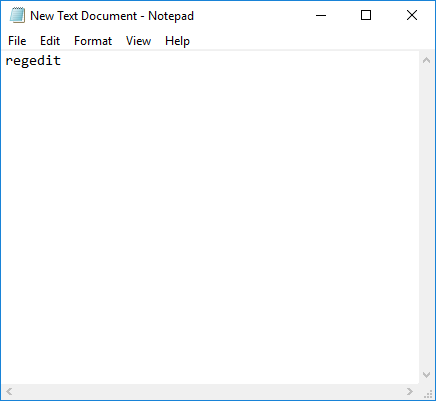Viewport: 436px width, 401px height.
Task: Open the Help menu
Action: coord(177,41)
